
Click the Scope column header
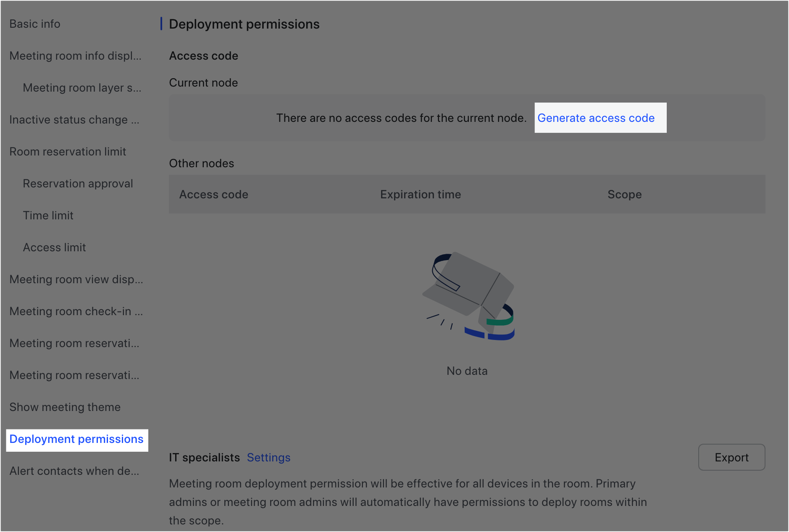coord(624,194)
